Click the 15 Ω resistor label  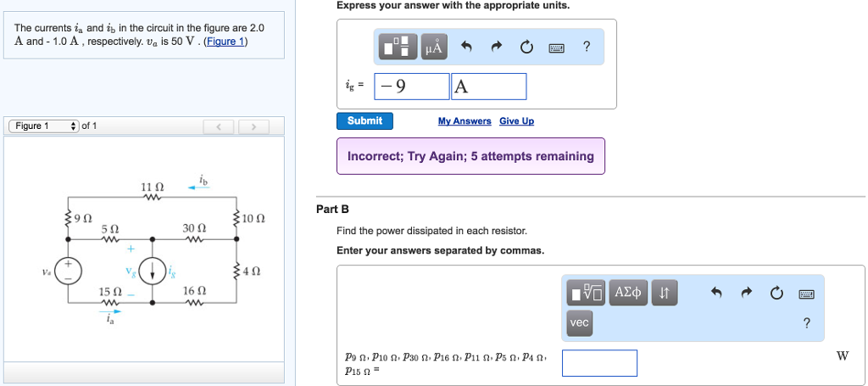point(109,290)
